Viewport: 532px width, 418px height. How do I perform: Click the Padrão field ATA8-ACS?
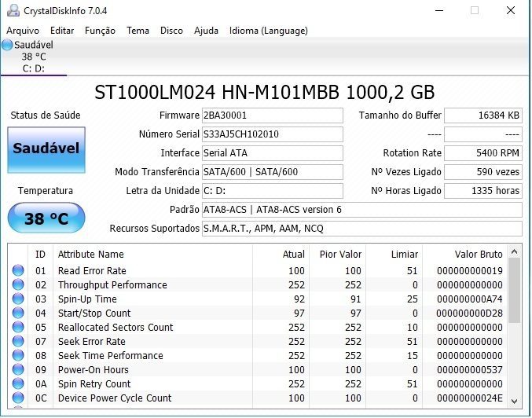coord(362,210)
